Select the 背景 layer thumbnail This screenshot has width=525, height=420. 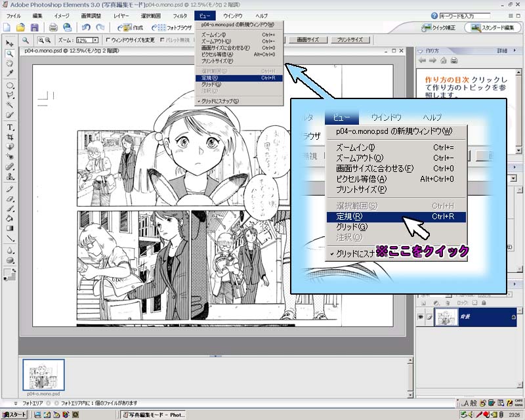point(446,317)
